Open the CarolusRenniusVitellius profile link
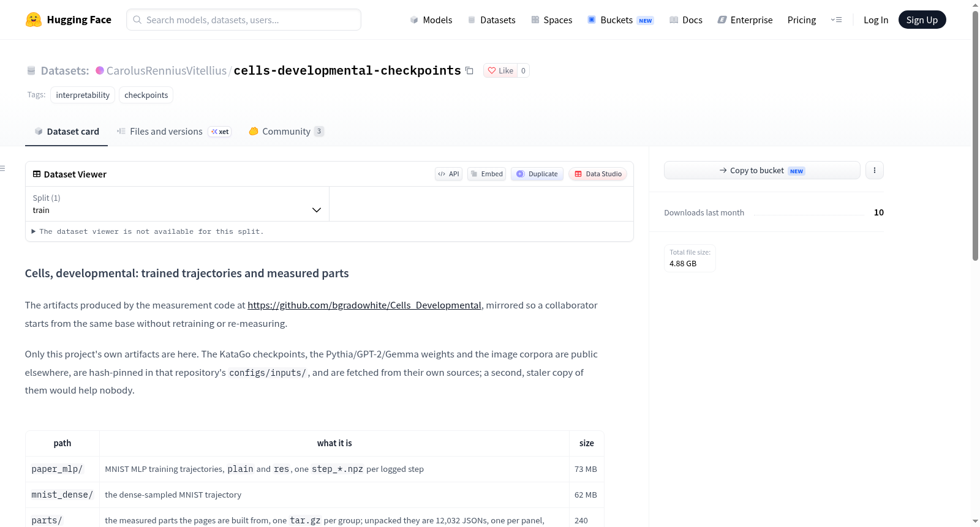The image size is (980, 527). [x=167, y=70]
